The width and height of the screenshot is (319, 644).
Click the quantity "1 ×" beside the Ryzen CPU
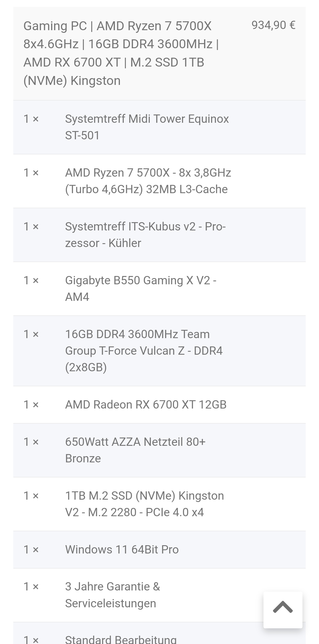point(31,172)
